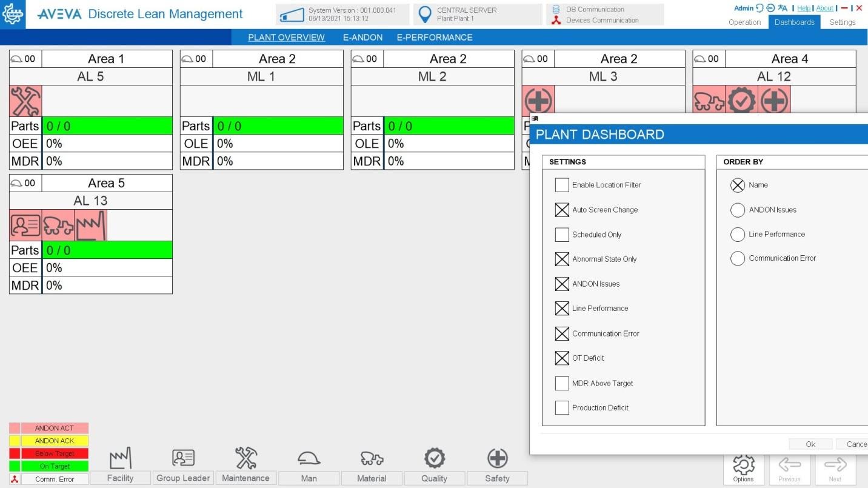Order by ANDON Issues radio button
The height and width of the screenshot is (488, 868).
tap(737, 210)
